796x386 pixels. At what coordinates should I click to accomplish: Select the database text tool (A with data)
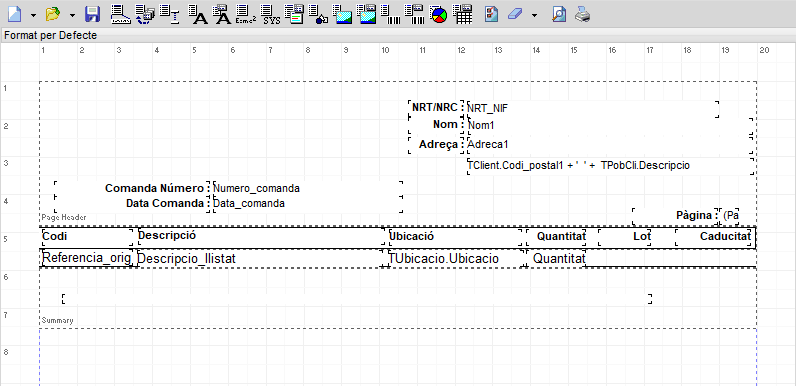[x=222, y=14]
